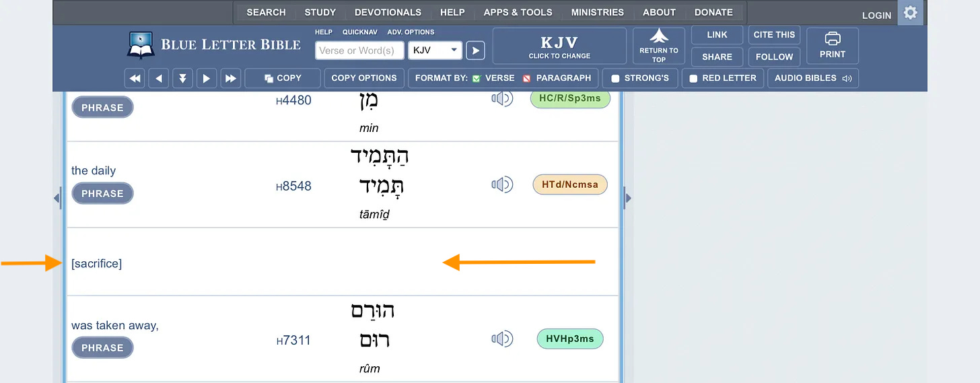The image size is (980, 383).
Task: Collapse left side panel arrow
Action: pos(57,198)
